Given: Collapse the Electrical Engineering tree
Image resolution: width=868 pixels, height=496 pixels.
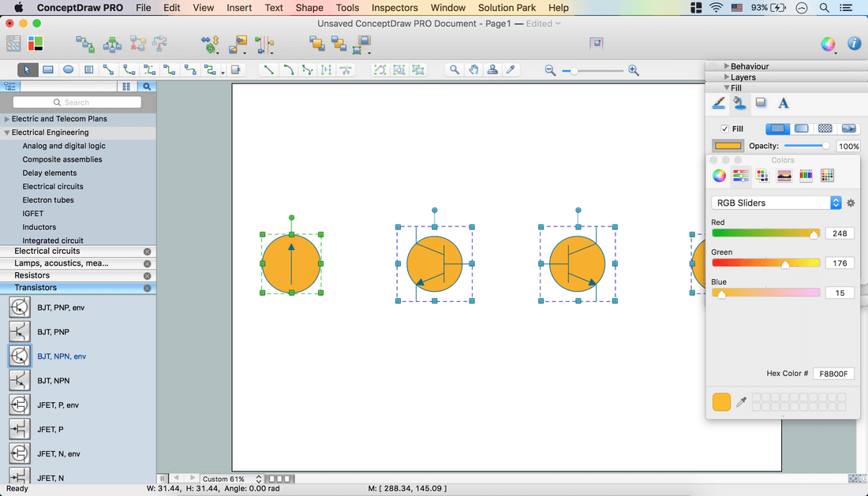Looking at the screenshot, I should 7,132.
